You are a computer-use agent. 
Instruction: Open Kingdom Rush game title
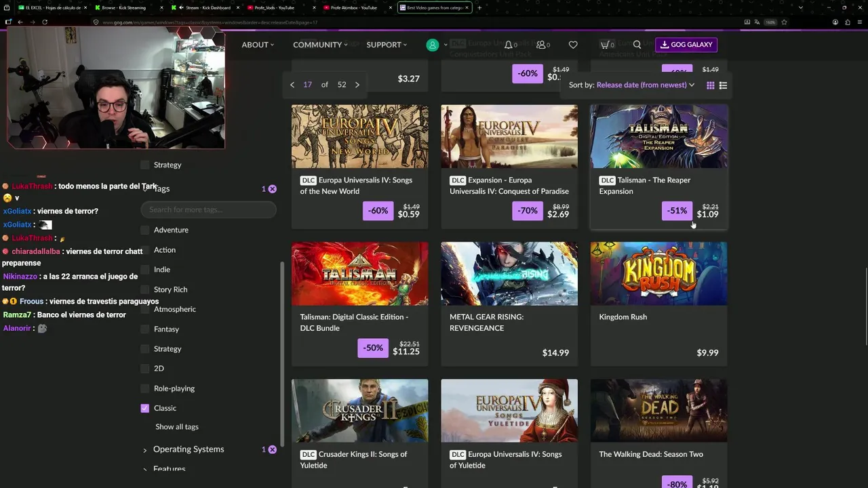pos(623,317)
